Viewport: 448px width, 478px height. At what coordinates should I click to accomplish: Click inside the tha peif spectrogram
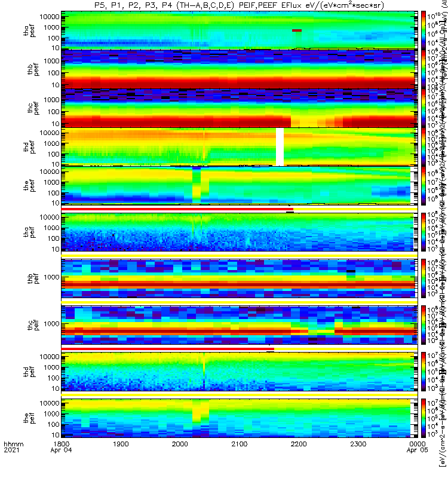pyautogui.click(x=240, y=232)
